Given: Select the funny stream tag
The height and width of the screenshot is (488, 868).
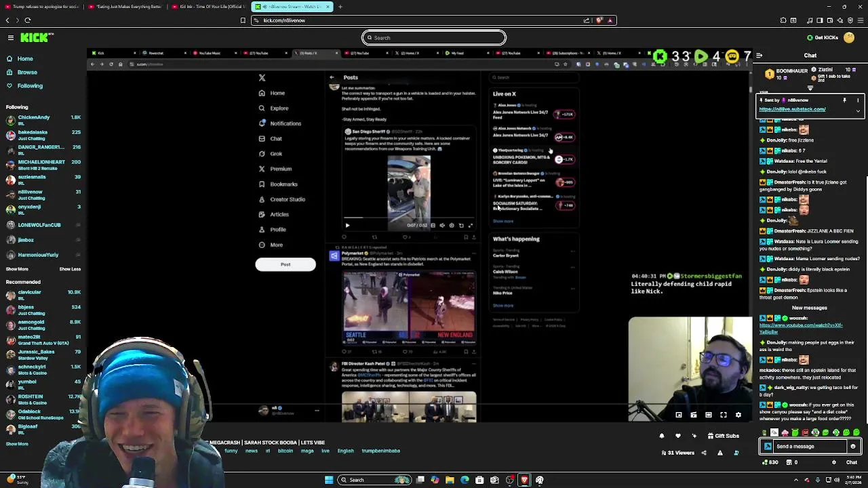Looking at the screenshot, I should coord(231,451).
